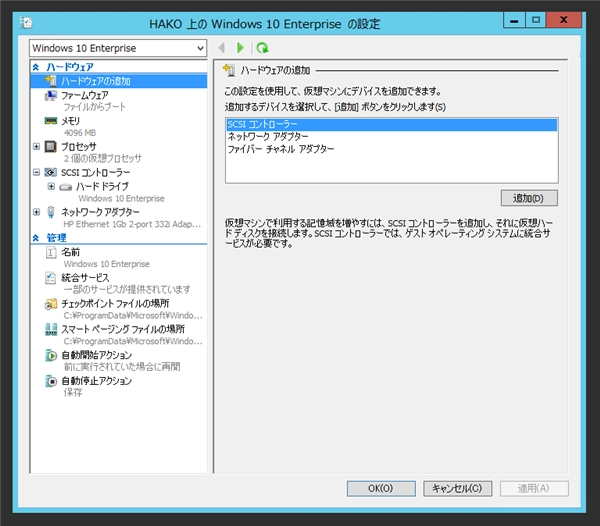This screenshot has width=600, height=526.
Task: Open スマート ページング ファイルの場所 settings
Action: click(x=123, y=329)
